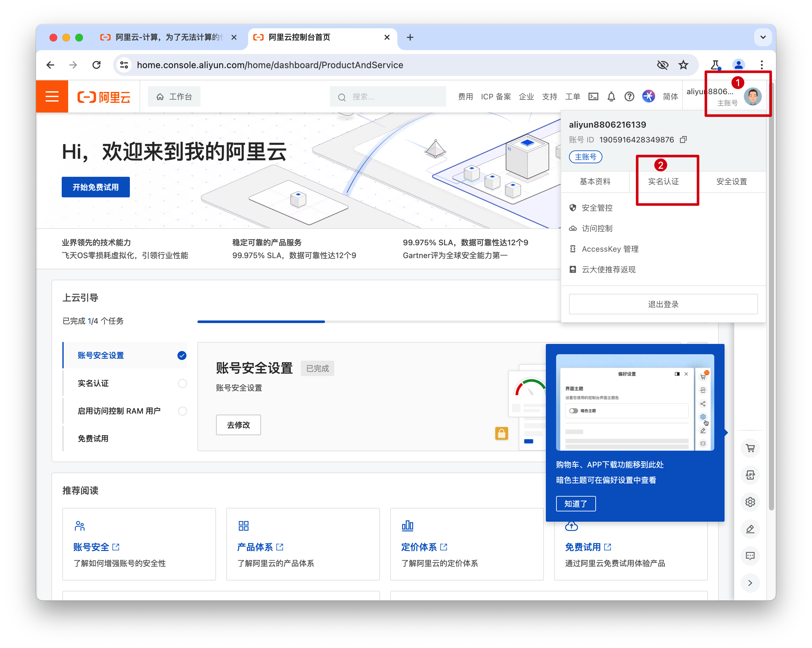812x648 pixels.
Task: Select 访问控制 in account menu
Action: (597, 229)
